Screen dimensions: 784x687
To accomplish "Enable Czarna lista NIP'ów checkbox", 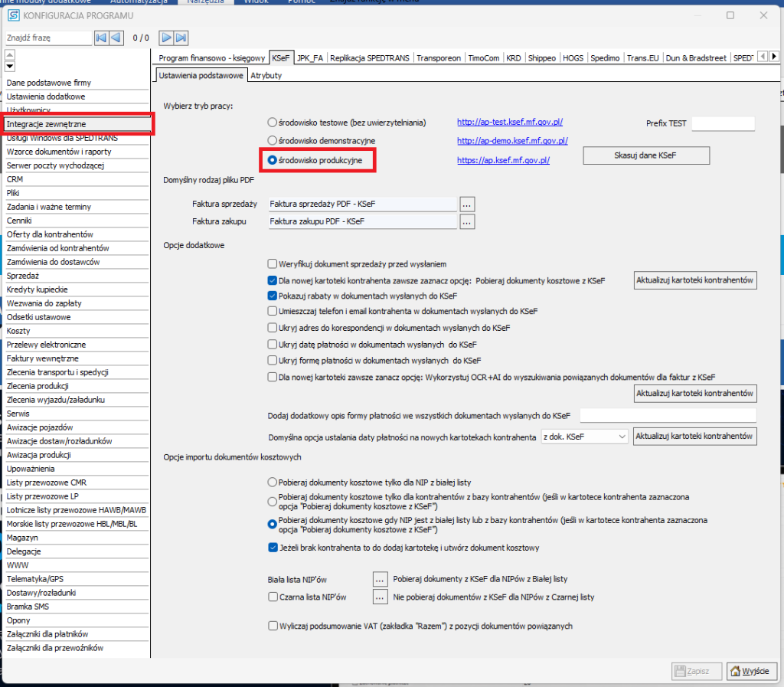I will coord(273,597).
